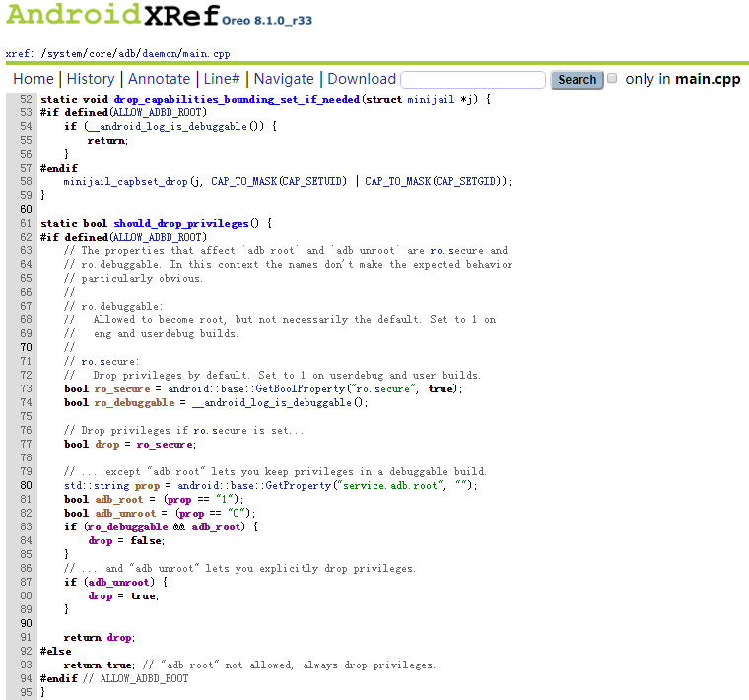The height and width of the screenshot is (700, 749).
Task: Click CAP_SETGID on line 58
Action: click(x=466, y=182)
